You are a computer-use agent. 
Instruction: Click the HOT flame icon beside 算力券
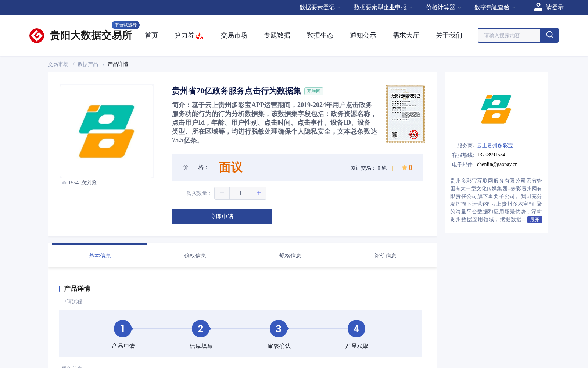(200, 36)
